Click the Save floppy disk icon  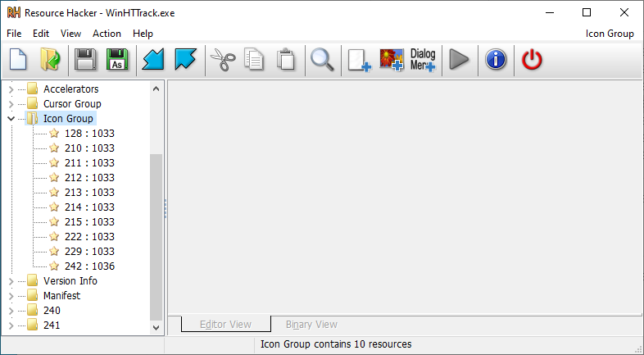point(85,60)
